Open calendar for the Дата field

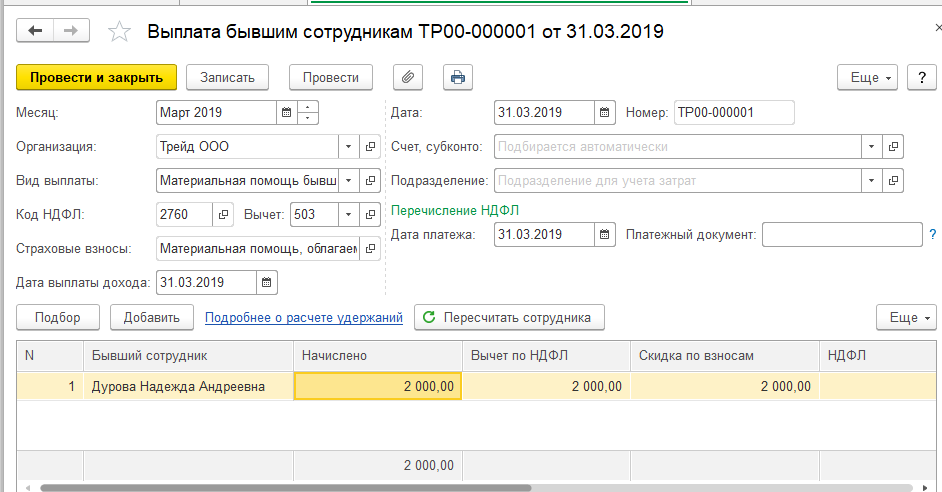tap(604, 112)
